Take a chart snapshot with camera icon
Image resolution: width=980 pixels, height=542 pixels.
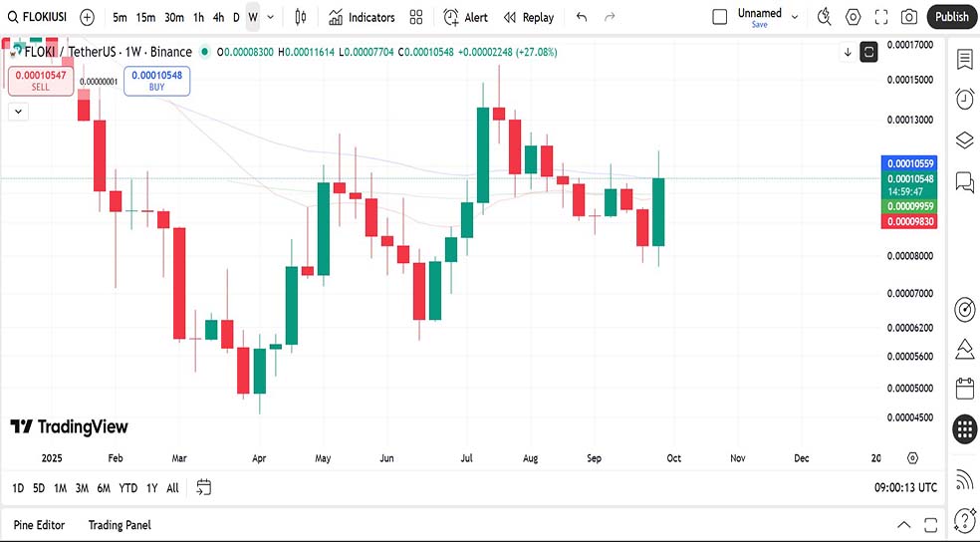point(909,17)
